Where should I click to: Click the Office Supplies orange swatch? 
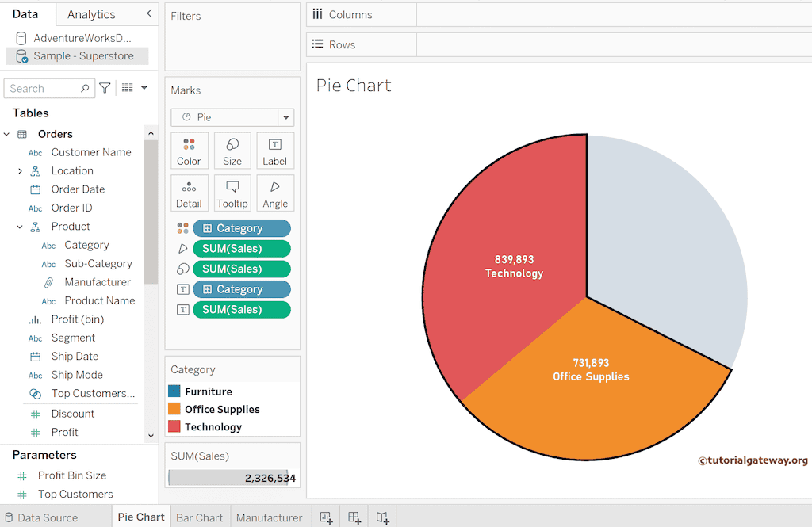click(x=174, y=409)
